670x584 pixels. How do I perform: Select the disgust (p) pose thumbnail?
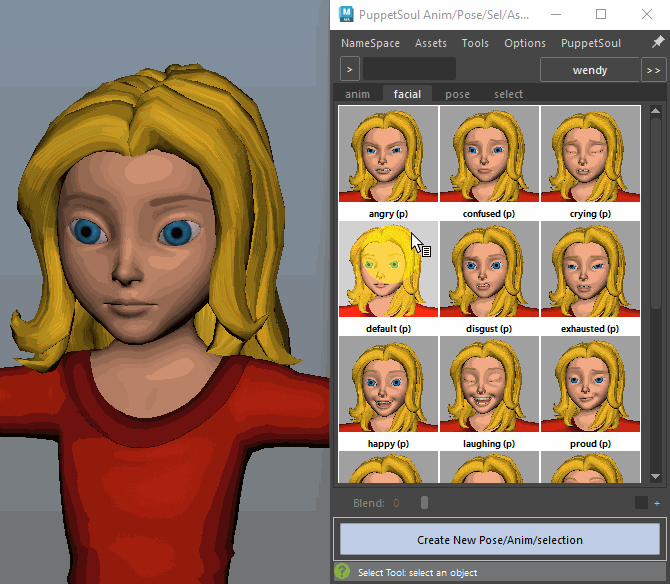pos(489,269)
